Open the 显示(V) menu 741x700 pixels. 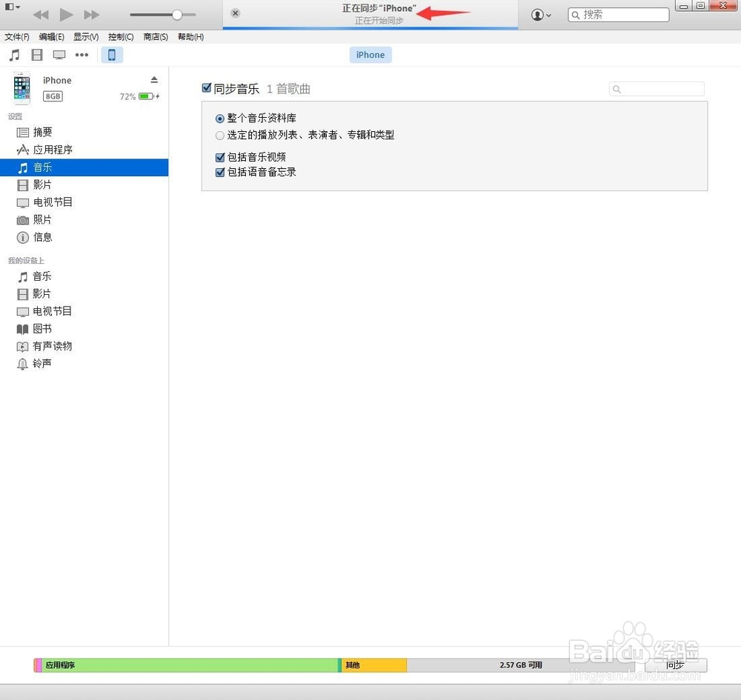pos(86,37)
